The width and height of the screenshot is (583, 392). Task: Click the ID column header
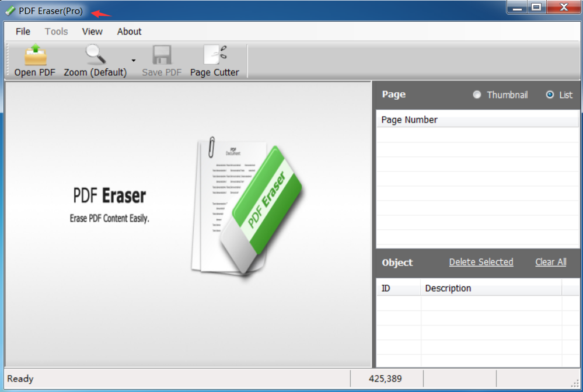[x=399, y=288]
